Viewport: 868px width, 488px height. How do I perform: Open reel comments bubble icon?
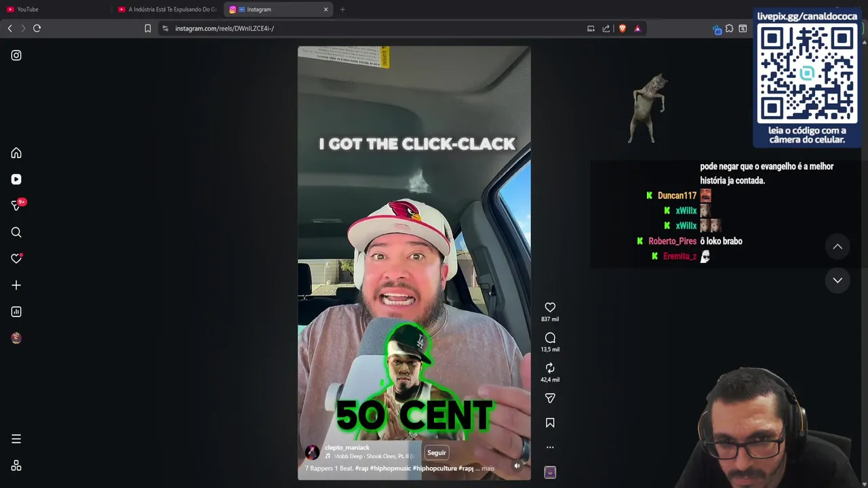550,338
